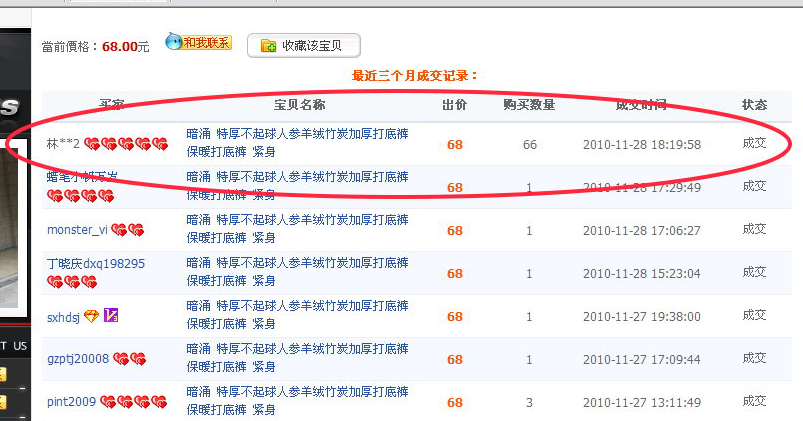Open item link in pint2009 row
The width and height of the screenshot is (803, 421).
click(x=297, y=401)
